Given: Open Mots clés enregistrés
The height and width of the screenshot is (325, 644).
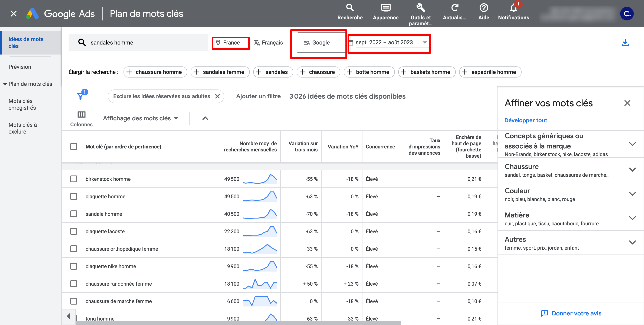Looking at the screenshot, I should 22,104.
